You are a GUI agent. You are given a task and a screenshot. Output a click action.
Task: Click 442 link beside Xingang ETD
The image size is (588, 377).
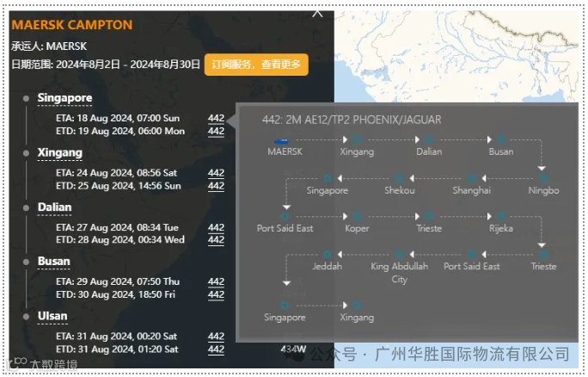(217, 186)
